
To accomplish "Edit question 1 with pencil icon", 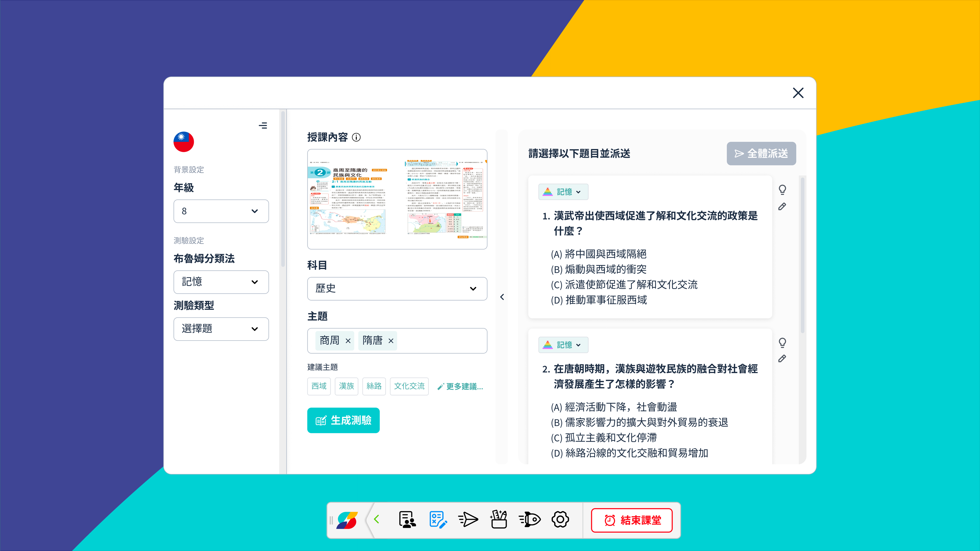I will tap(782, 206).
